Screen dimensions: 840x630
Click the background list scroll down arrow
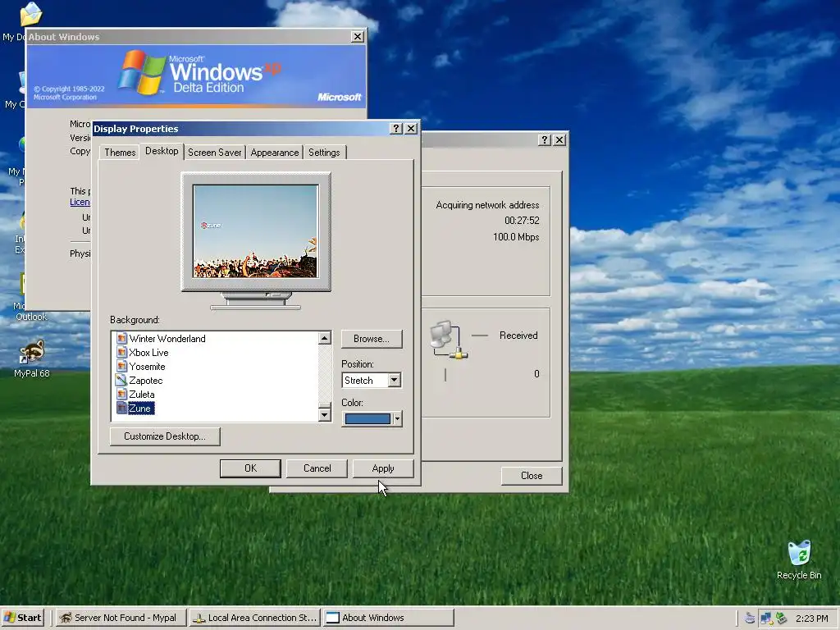pyautogui.click(x=325, y=414)
